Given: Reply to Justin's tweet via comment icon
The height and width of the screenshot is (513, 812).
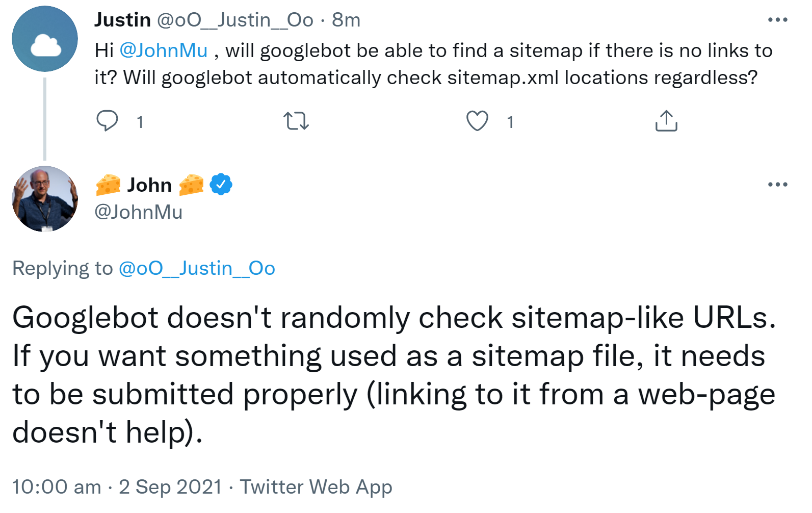Looking at the screenshot, I should coord(108,121).
